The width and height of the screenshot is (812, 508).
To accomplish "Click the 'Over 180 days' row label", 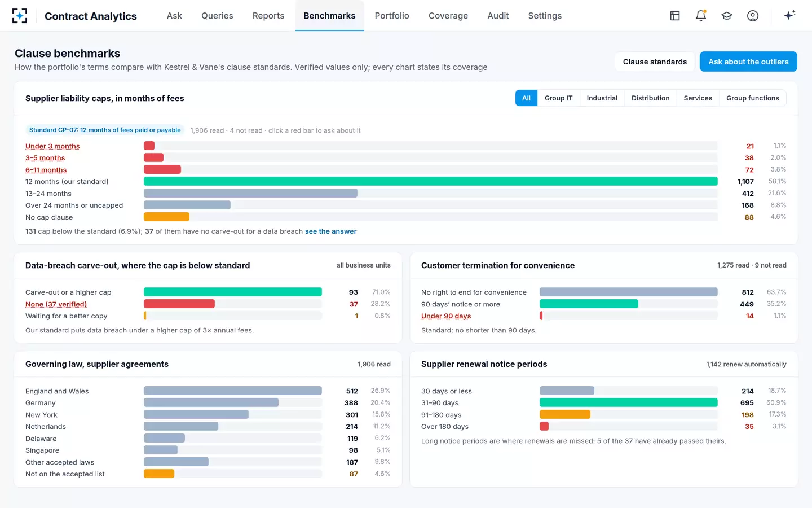I will [x=445, y=427].
